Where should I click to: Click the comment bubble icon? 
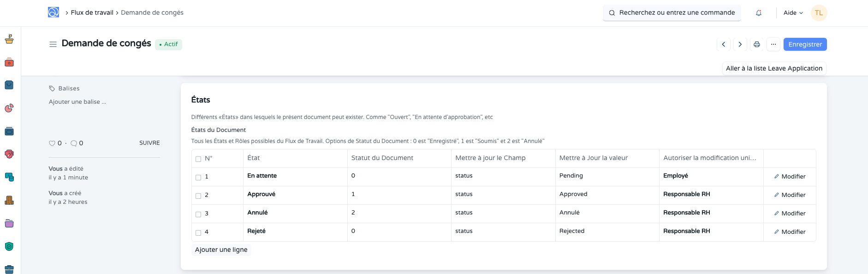coord(74,143)
